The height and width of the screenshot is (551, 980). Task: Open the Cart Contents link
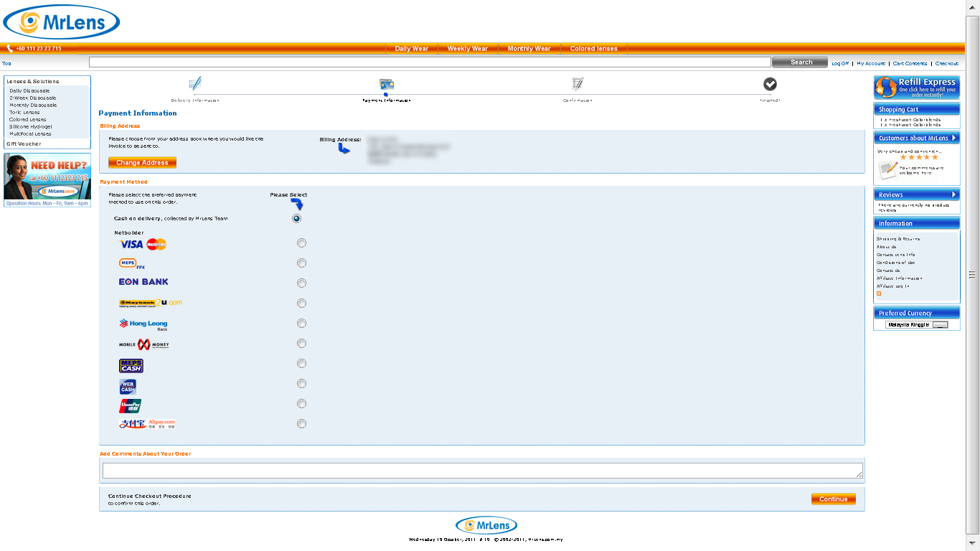coord(910,63)
